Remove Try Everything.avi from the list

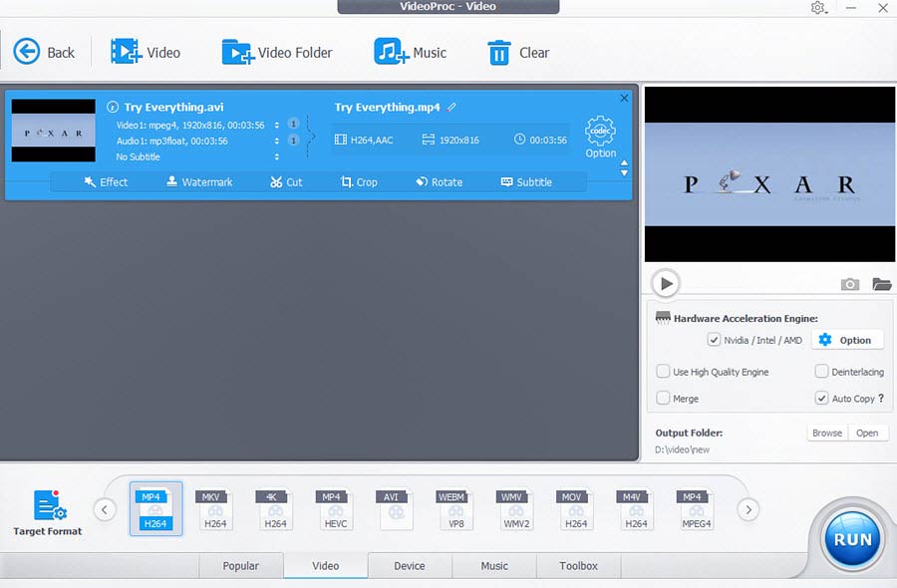[x=624, y=98]
